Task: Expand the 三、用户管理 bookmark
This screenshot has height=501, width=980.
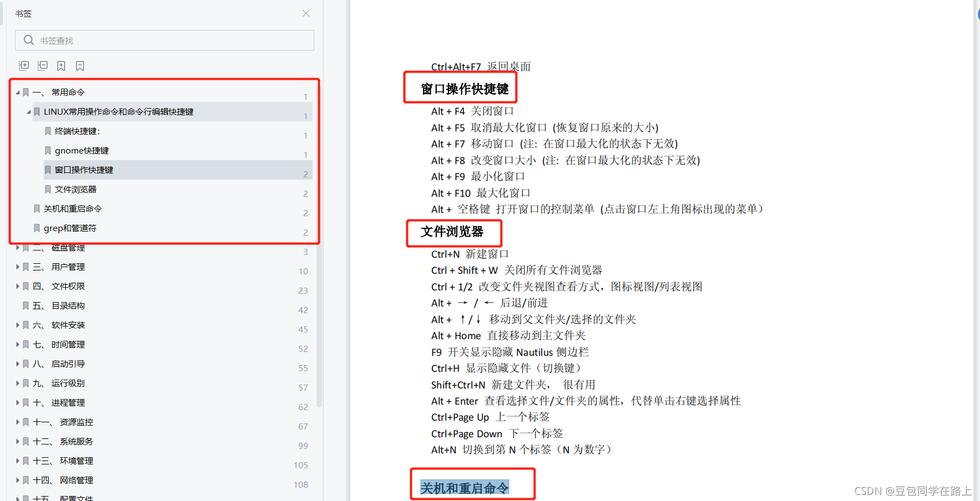Action: point(18,267)
